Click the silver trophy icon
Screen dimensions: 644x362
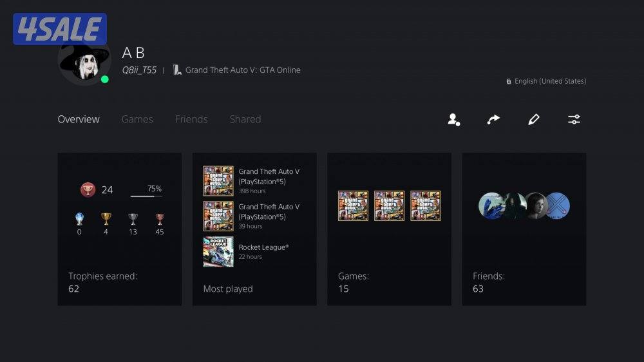click(133, 219)
